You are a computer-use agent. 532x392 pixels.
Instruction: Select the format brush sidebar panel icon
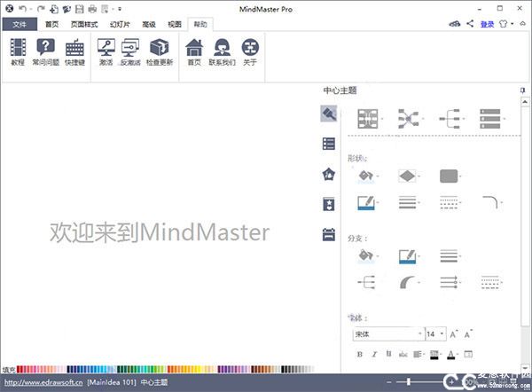coord(329,114)
